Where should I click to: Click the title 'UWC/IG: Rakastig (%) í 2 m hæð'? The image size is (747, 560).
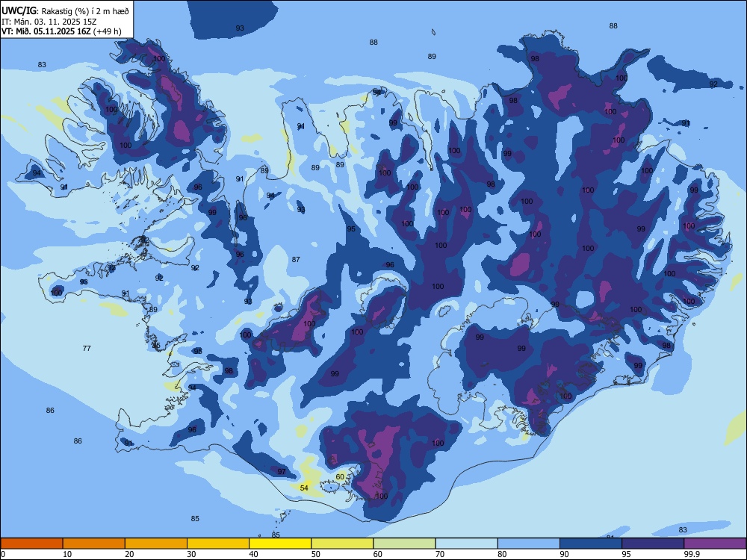(65, 10)
